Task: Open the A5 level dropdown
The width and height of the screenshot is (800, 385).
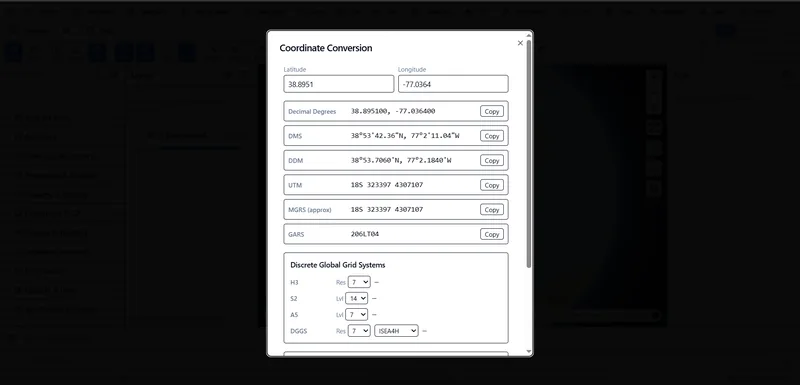Action: click(x=357, y=315)
